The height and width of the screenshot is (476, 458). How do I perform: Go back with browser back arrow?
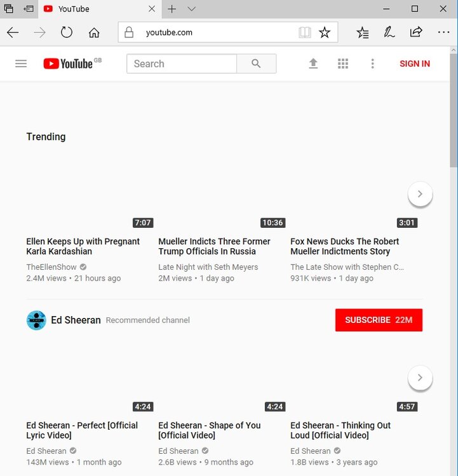tap(13, 32)
